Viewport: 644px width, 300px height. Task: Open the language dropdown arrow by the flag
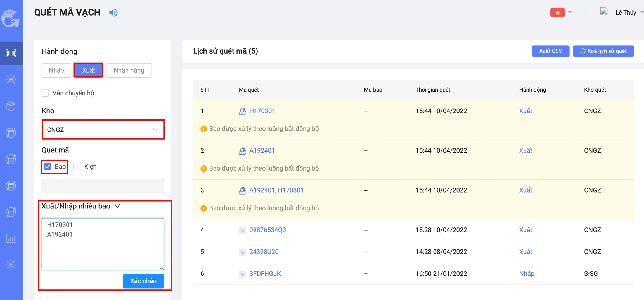[570, 13]
